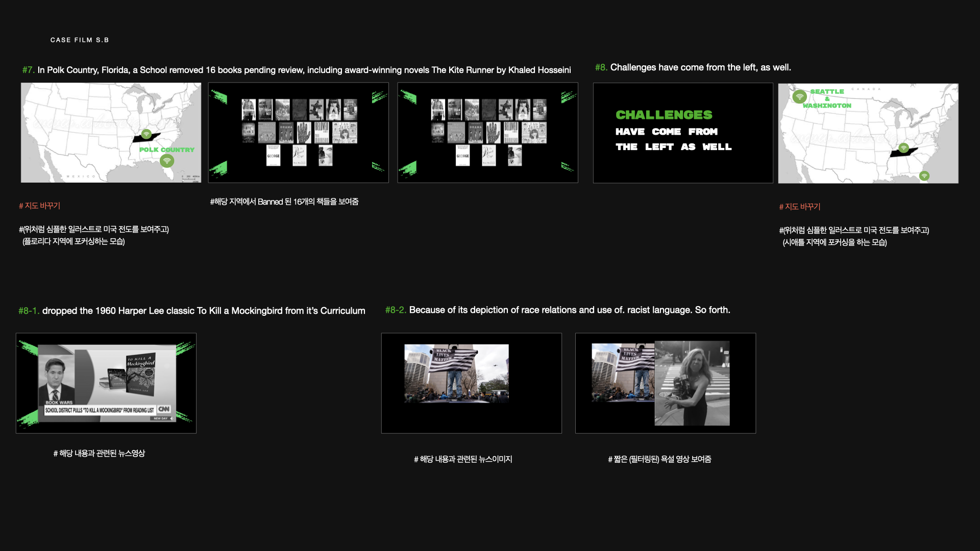The image size is (980, 551).
Task: Click the wifi icon beside Seattle & Washington text
Action: coord(799,96)
